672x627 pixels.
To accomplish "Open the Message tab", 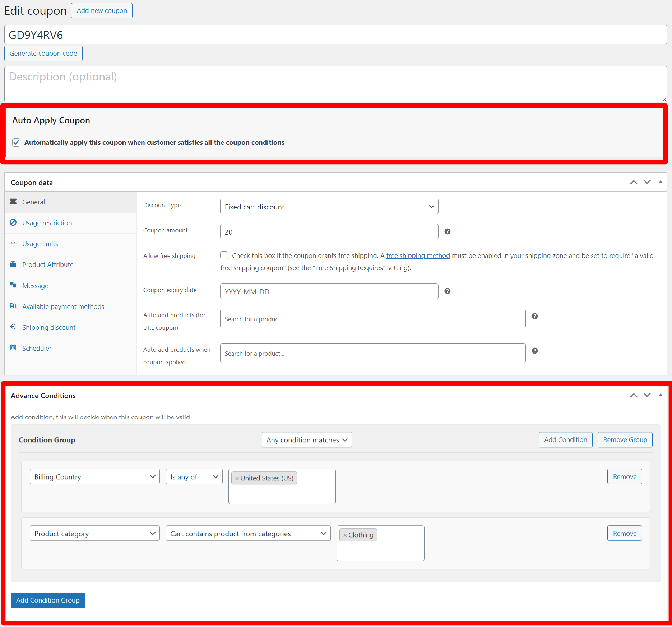I will [x=71, y=286].
